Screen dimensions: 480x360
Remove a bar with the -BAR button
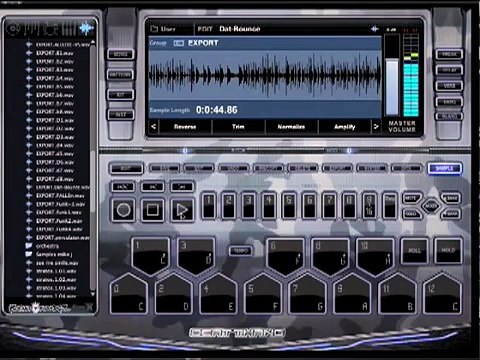[451, 214]
